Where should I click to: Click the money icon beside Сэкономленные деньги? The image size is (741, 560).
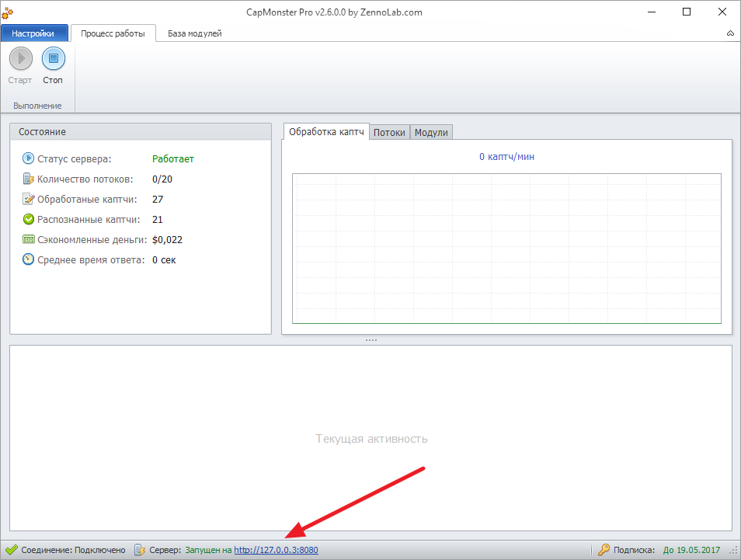[x=29, y=239]
